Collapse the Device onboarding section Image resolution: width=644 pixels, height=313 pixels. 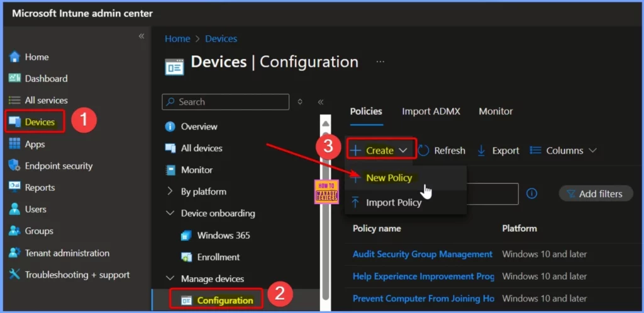point(170,213)
